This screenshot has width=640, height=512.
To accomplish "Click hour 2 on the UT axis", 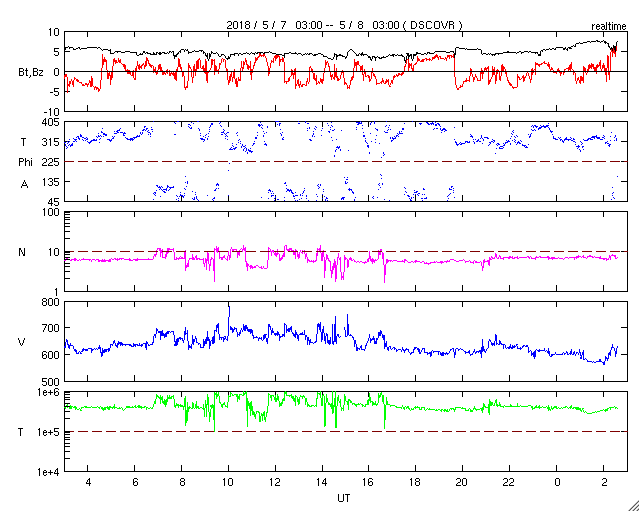I will (604, 483).
